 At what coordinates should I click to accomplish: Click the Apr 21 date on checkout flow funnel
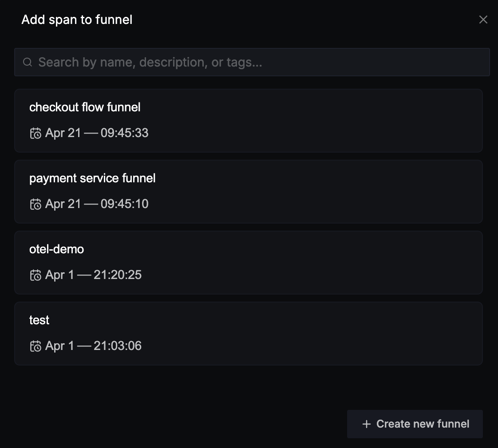[63, 133]
